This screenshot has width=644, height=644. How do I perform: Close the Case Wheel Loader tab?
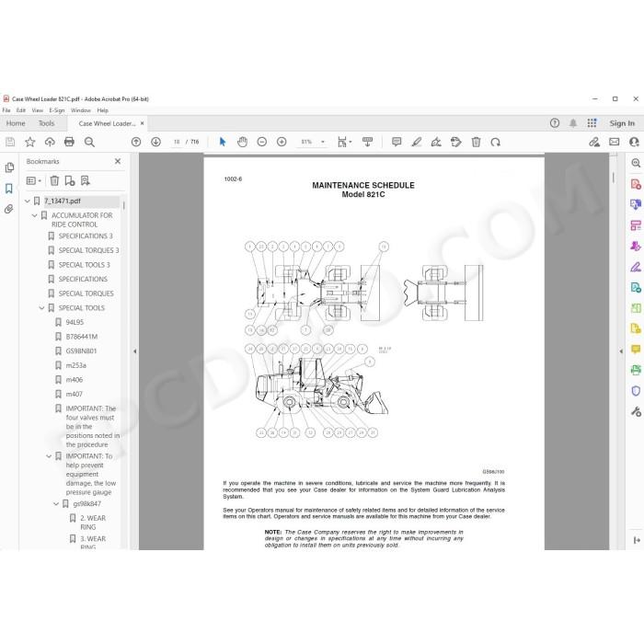pos(142,123)
